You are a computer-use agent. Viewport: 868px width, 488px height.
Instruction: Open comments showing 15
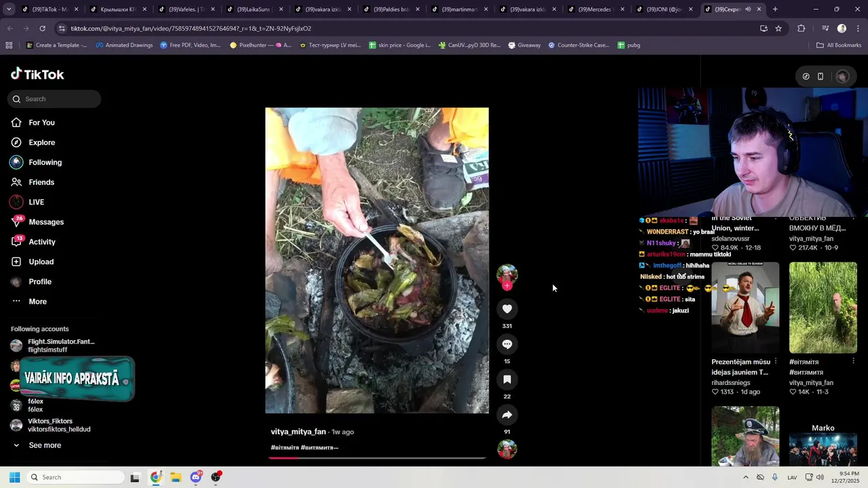pos(507,344)
